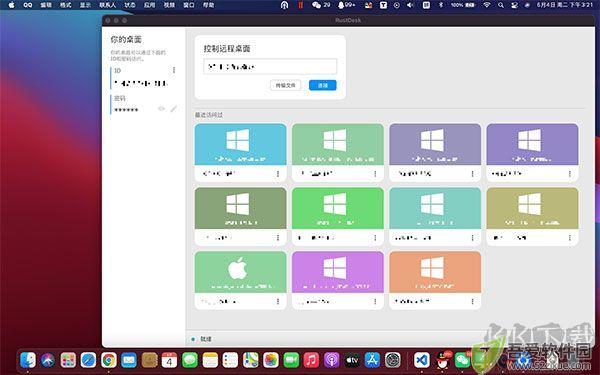Image resolution: width=600 pixels, height=375 pixels.
Task: Open options dots under gray-purple card
Action: (472, 174)
